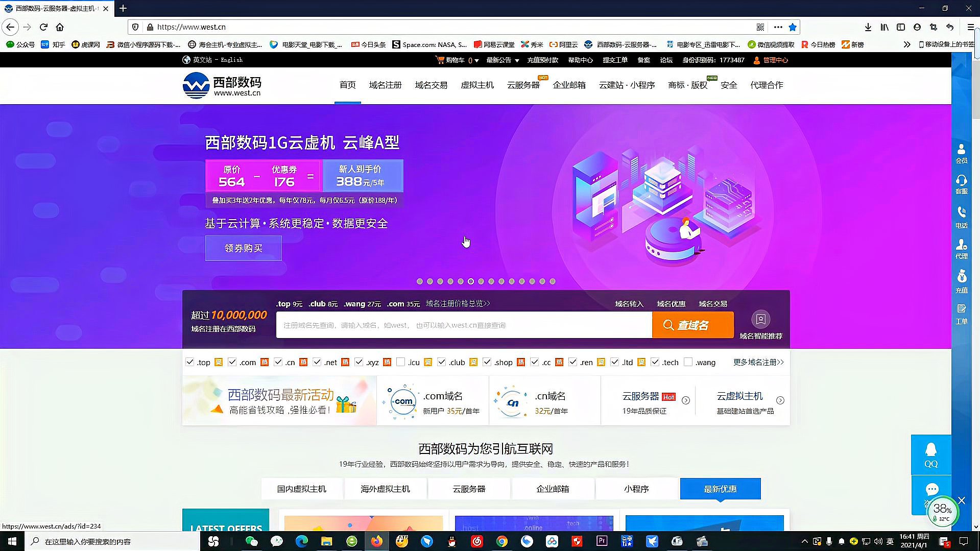Focus the domain search input field
The width and height of the screenshot is (980, 551).
tap(464, 325)
